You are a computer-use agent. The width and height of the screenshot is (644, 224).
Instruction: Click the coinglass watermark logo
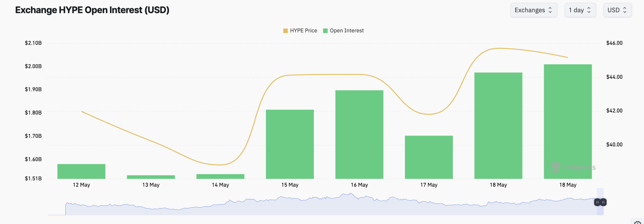coord(573,167)
